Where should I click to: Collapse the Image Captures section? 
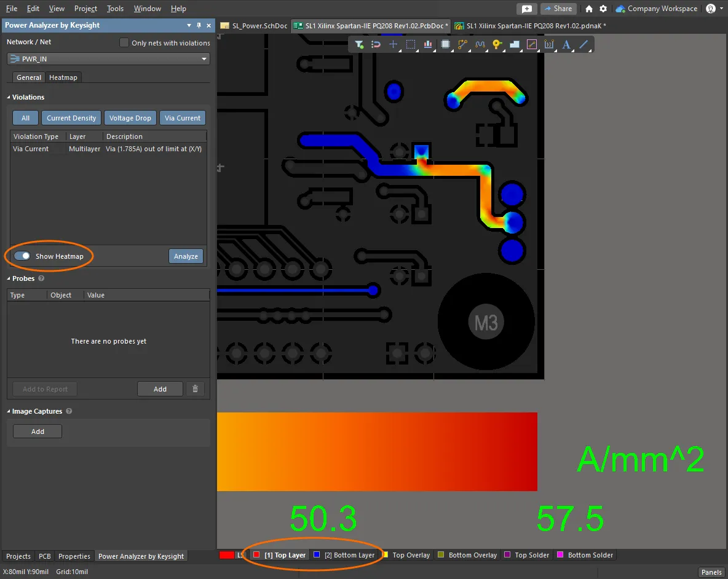coord(9,411)
